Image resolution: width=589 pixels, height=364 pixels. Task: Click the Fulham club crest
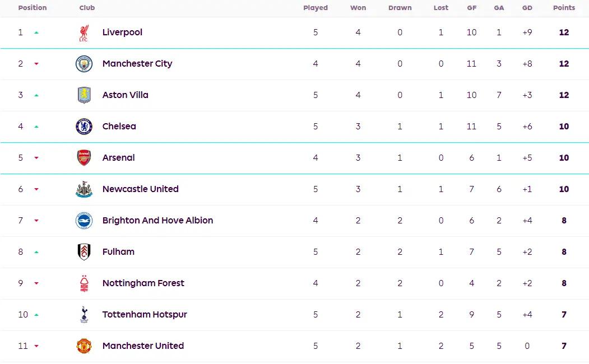click(84, 252)
